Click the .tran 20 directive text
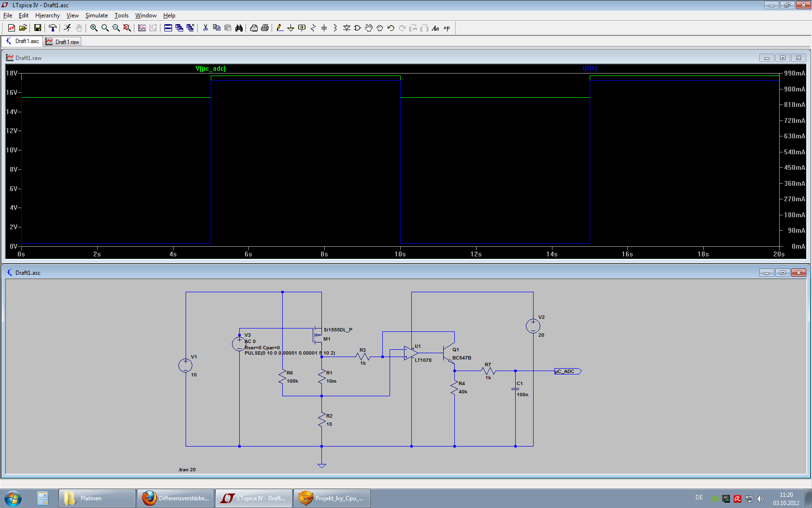 (x=187, y=469)
